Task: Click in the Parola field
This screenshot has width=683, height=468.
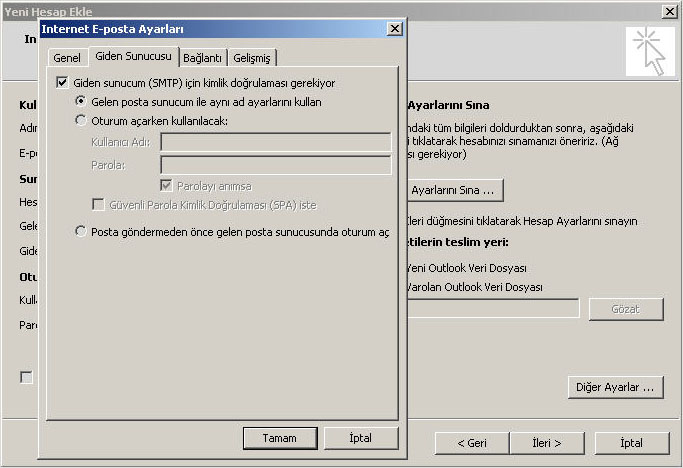Action: click(275, 165)
